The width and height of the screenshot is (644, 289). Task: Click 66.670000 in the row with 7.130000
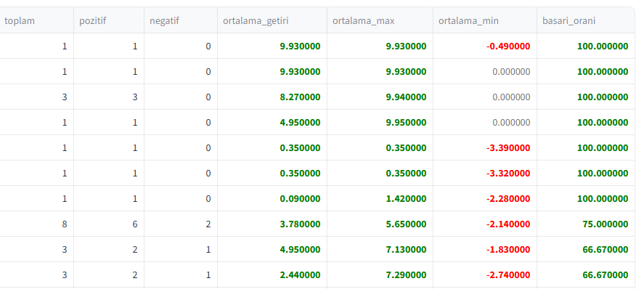point(586,250)
